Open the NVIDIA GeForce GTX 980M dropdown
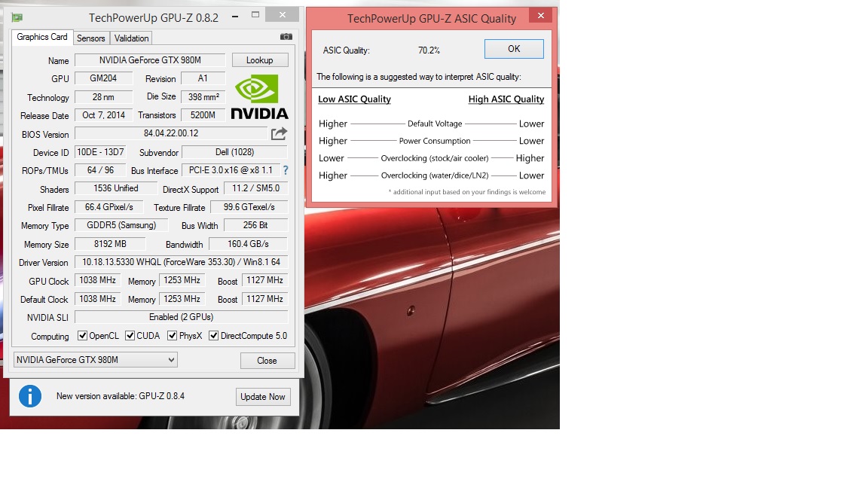This screenshot has height=488, width=868. 95,360
